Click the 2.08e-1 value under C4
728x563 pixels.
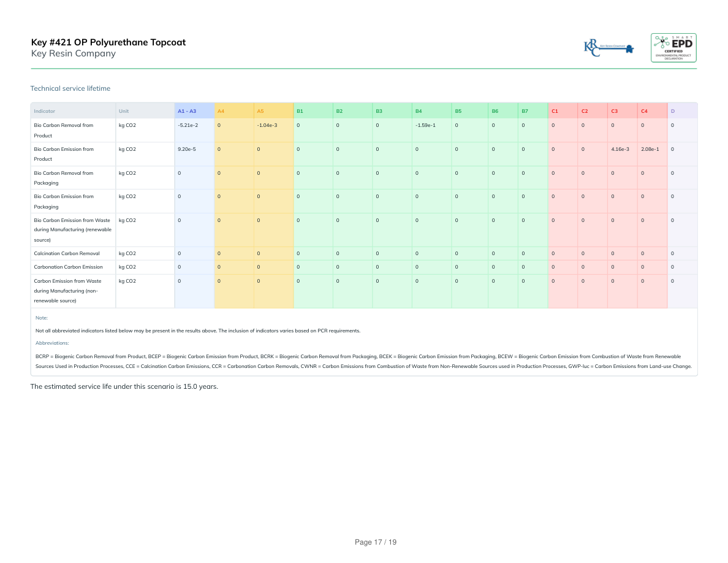[x=650, y=149]
